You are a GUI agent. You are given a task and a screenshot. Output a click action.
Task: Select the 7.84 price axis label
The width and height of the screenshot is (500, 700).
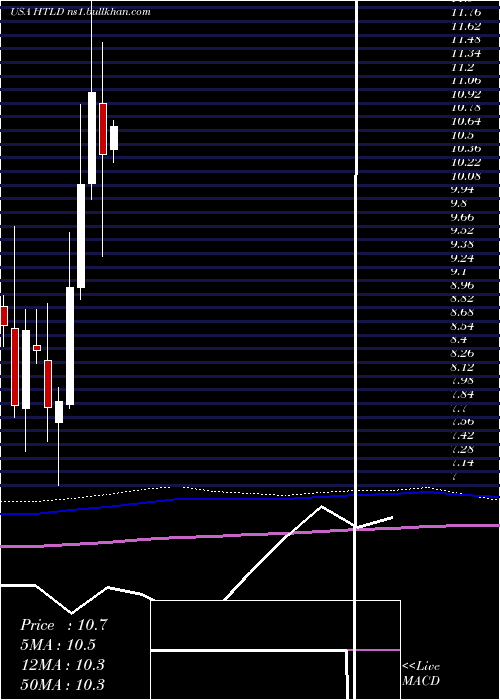pyautogui.click(x=462, y=395)
